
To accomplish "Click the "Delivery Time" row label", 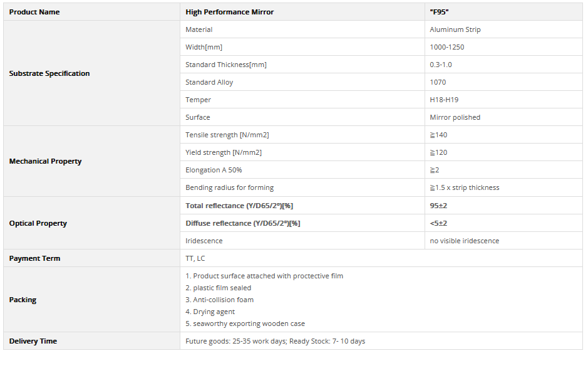I will pyautogui.click(x=33, y=341).
